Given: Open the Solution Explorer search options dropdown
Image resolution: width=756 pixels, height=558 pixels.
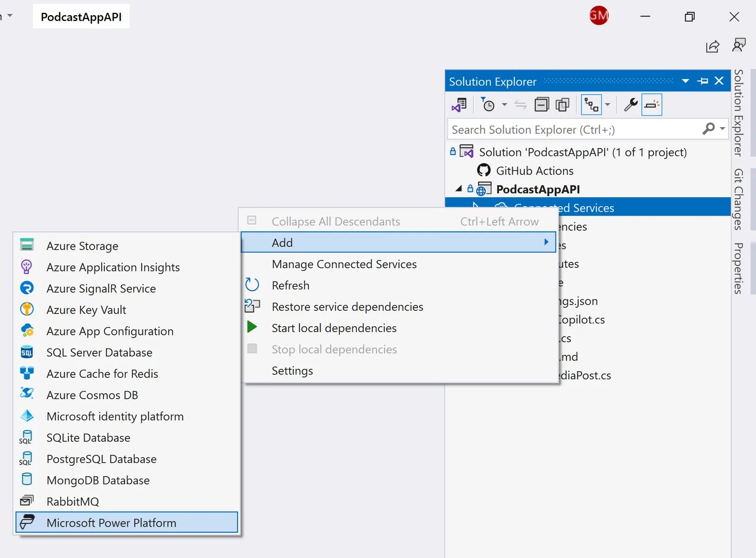Looking at the screenshot, I should click(x=722, y=129).
